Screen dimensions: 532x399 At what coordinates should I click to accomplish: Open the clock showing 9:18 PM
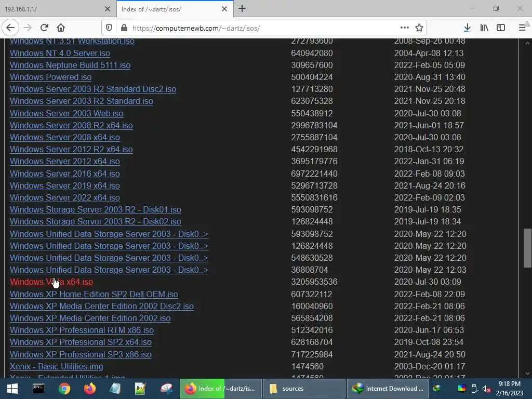510,389
